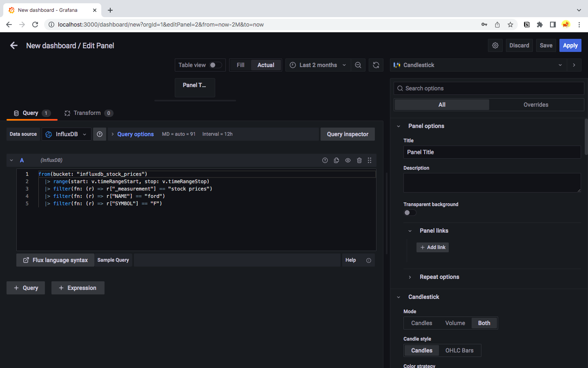Delete query A with trash icon
Screen dimensions: 588x368
coord(359,160)
